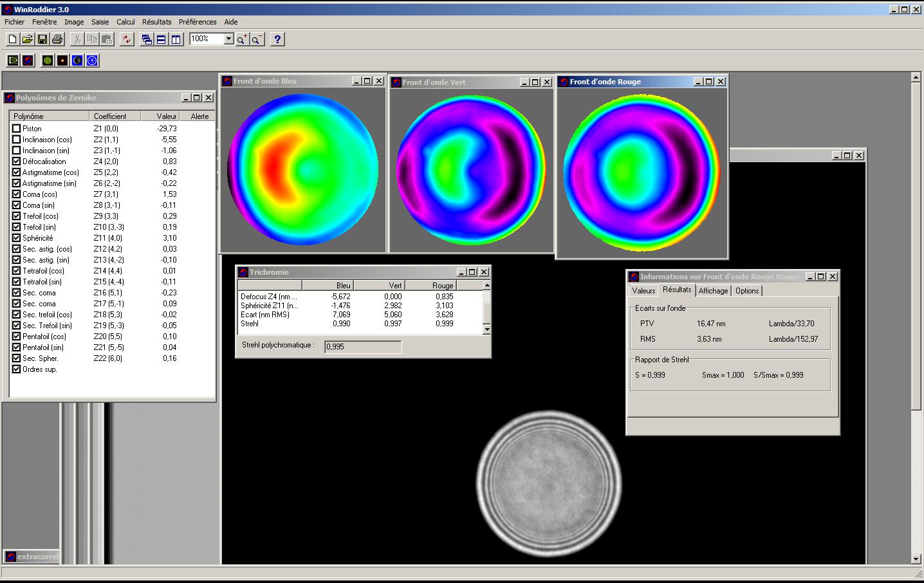Click the main window scroll-up arrow
The width and height of the screenshot is (924, 583).
[916, 77]
